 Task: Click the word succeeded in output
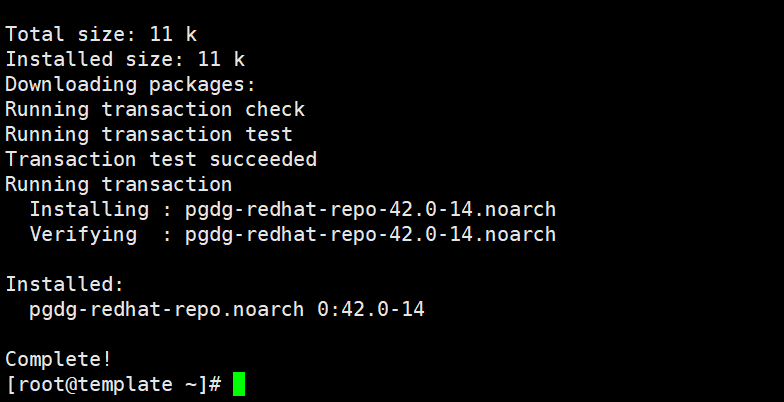point(263,159)
